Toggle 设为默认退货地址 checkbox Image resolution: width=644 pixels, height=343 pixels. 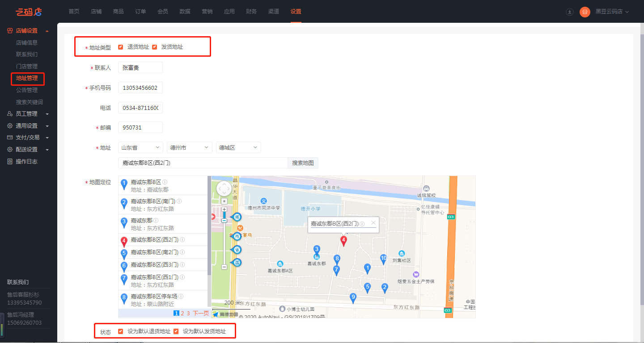coord(121,331)
